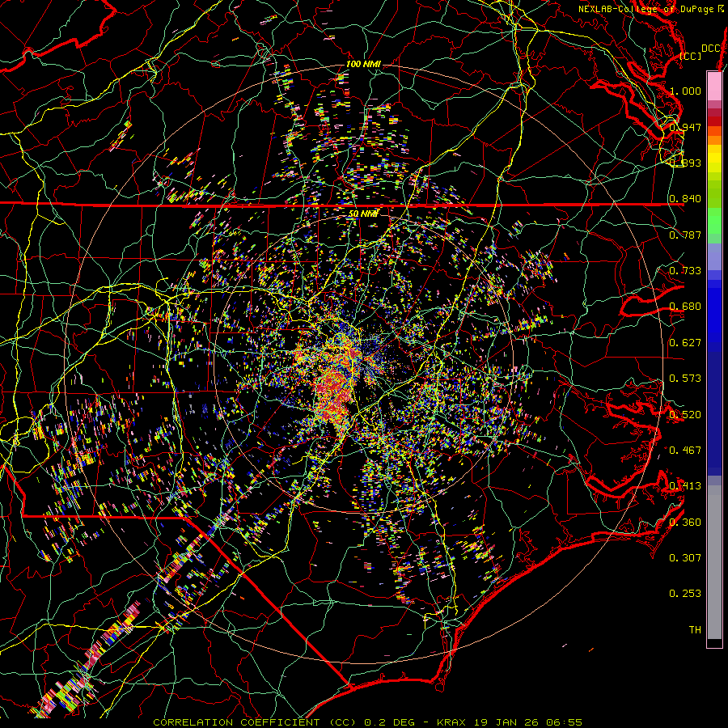Image resolution: width=728 pixels, height=728 pixels.
Task: Click the red segment above 0.947
Action: tap(714, 121)
